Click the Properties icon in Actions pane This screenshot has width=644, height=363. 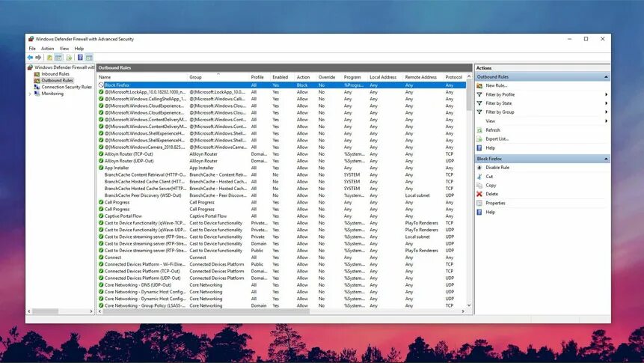(479, 203)
